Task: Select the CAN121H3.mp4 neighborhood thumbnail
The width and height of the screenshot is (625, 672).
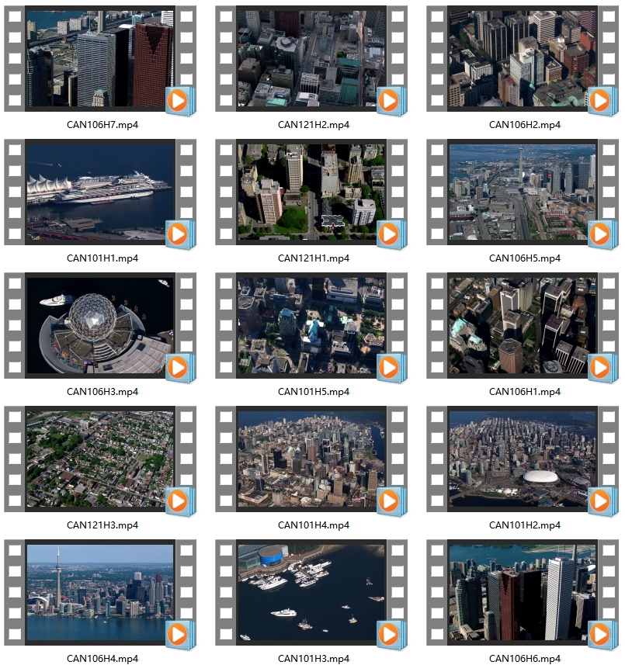Action: point(100,459)
